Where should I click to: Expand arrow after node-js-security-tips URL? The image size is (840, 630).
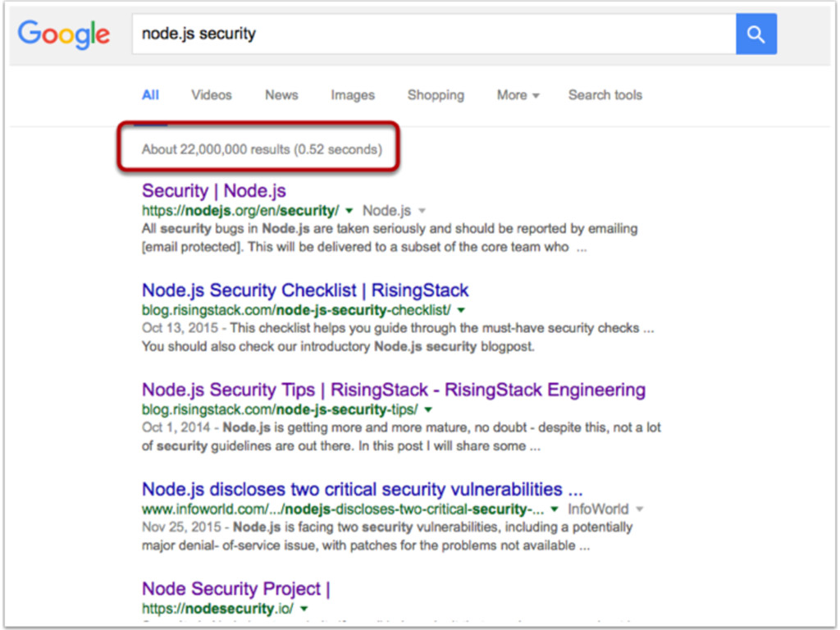click(428, 410)
